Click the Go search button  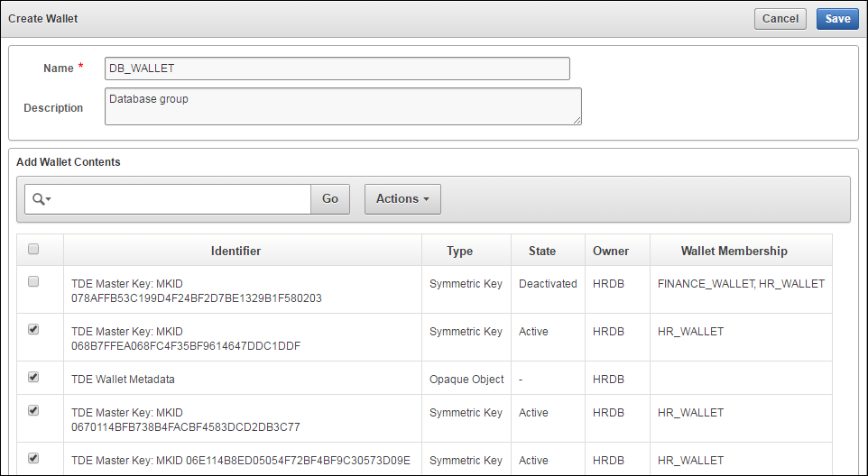[x=330, y=199]
